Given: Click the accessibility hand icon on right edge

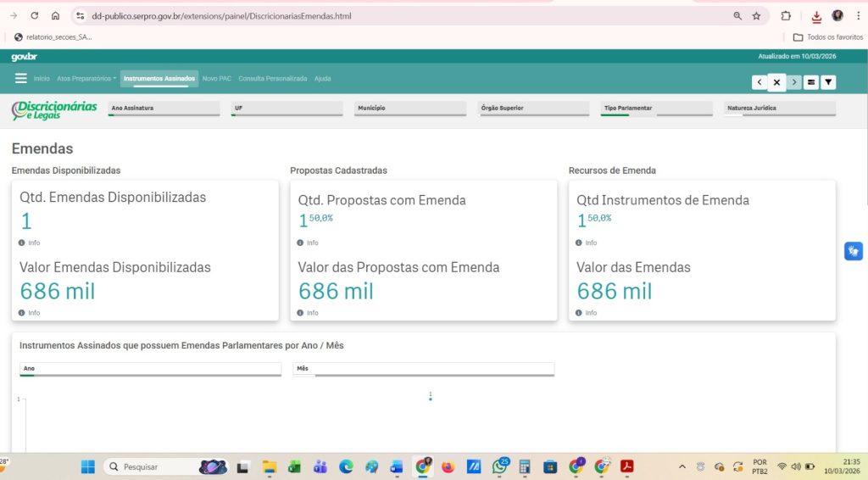Looking at the screenshot, I should point(853,251).
